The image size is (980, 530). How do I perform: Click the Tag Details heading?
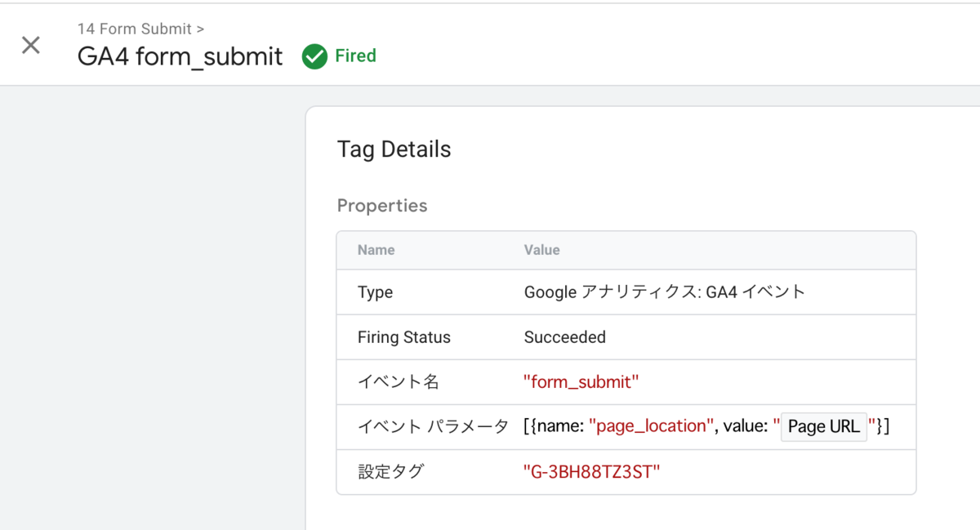(x=394, y=149)
